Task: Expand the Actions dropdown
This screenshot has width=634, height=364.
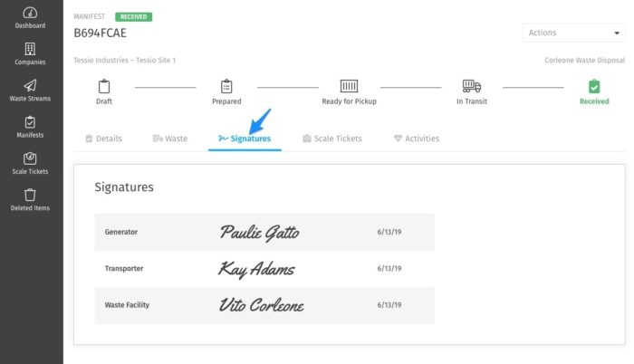Action: 573,33
